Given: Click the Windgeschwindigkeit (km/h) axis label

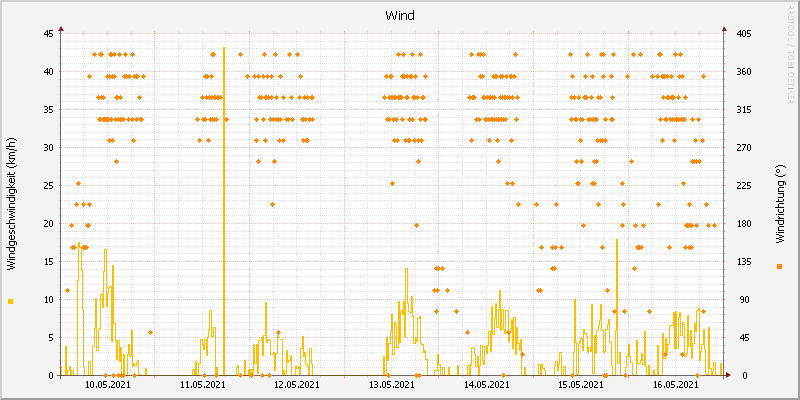Looking at the screenshot, I should tap(12, 204).
